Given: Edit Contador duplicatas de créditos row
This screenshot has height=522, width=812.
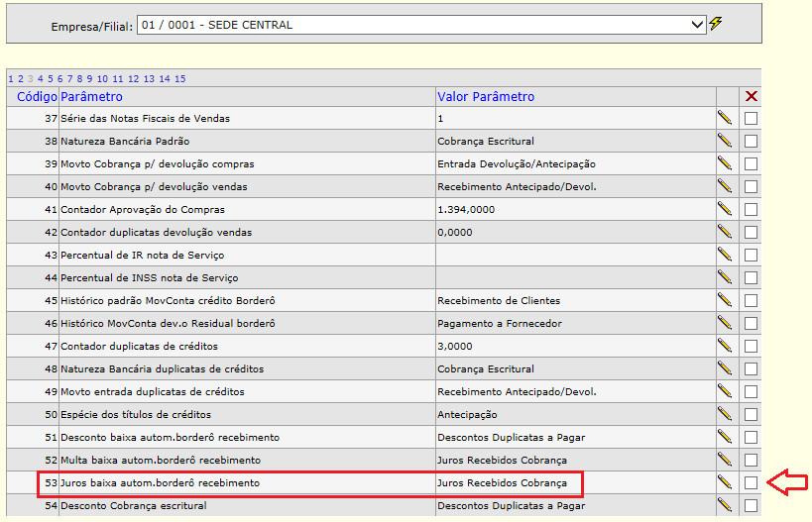Looking at the screenshot, I should (x=725, y=346).
